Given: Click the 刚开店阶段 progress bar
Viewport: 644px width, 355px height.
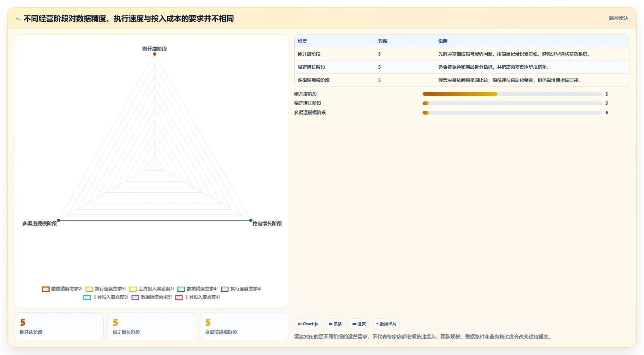Looking at the screenshot, I should pos(512,94).
